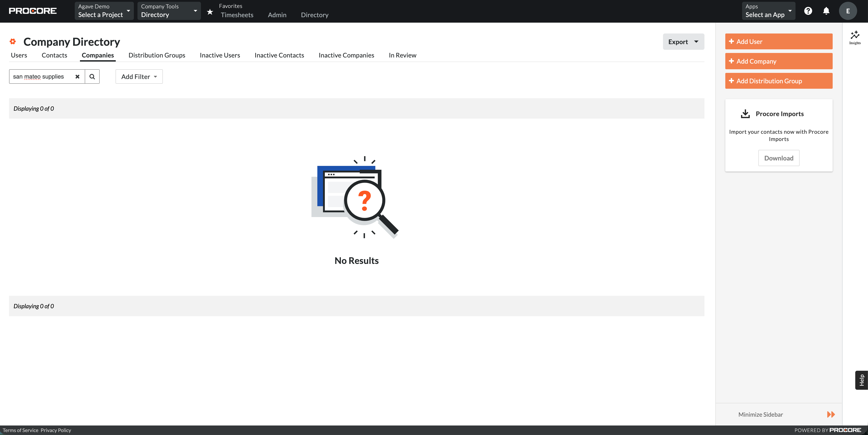This screenshot has width=868, height=435.
Task: Click the Procore logo
Action: [x=33, y=11]
